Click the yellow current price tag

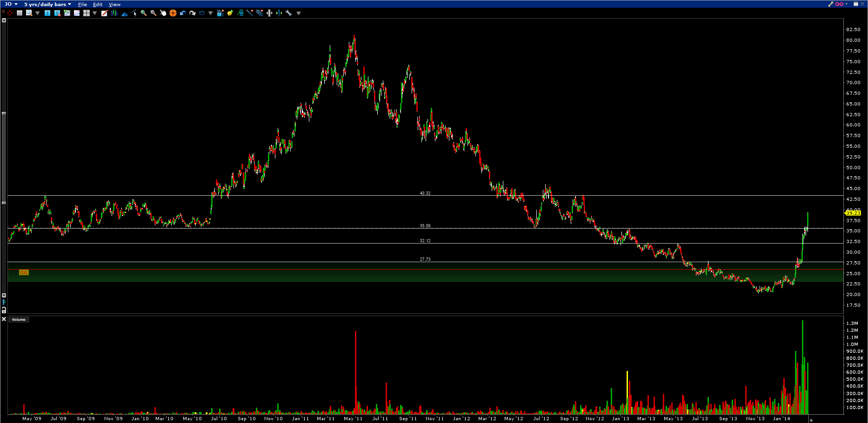pyautogui.click(x=853, y=213)
